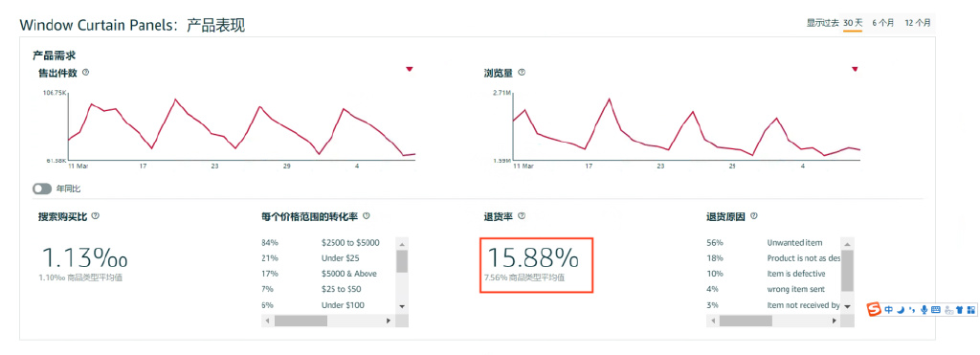Click the help icon next to 售出件数
Screen dimensions: 980x355
pyautogui.click(x=85, y=72)
